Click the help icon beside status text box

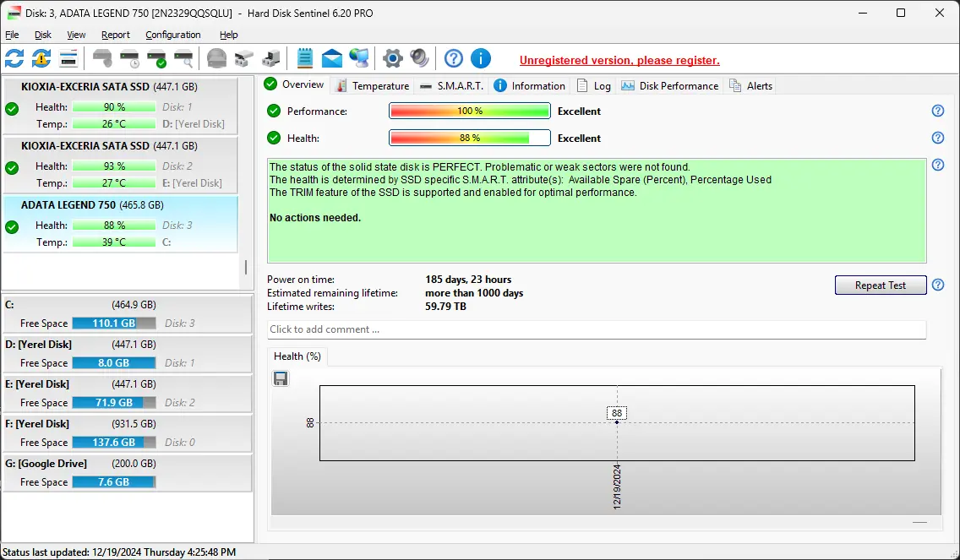938,165
